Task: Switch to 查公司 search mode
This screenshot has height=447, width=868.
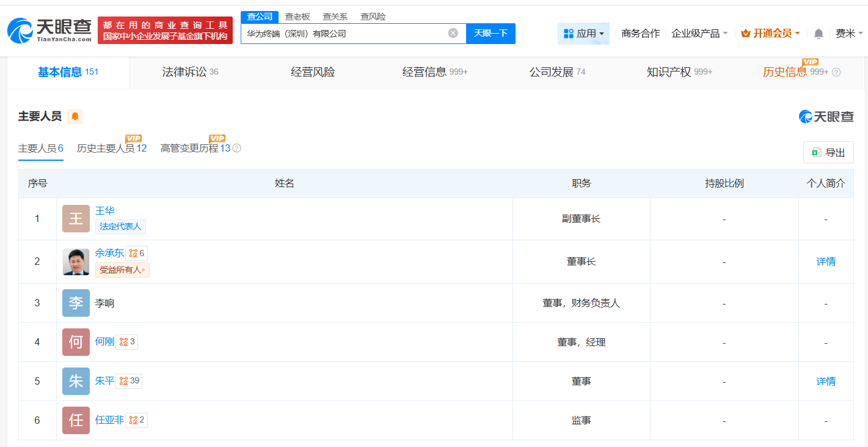Action: point(260,17)
